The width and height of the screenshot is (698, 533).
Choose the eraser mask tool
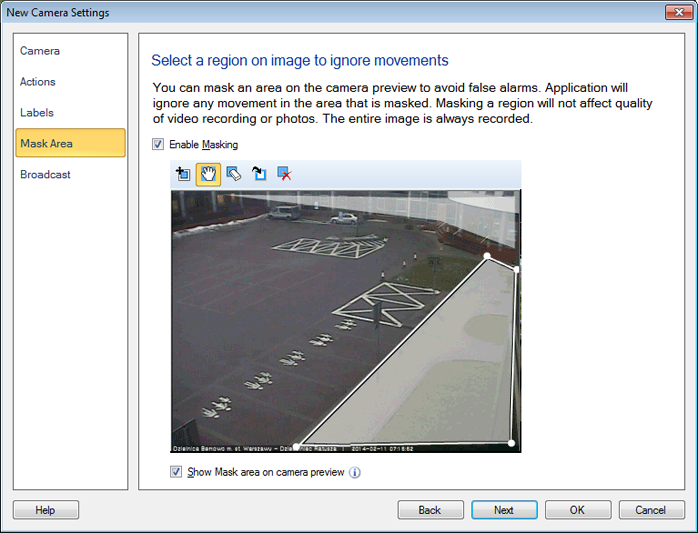(234, 173)
